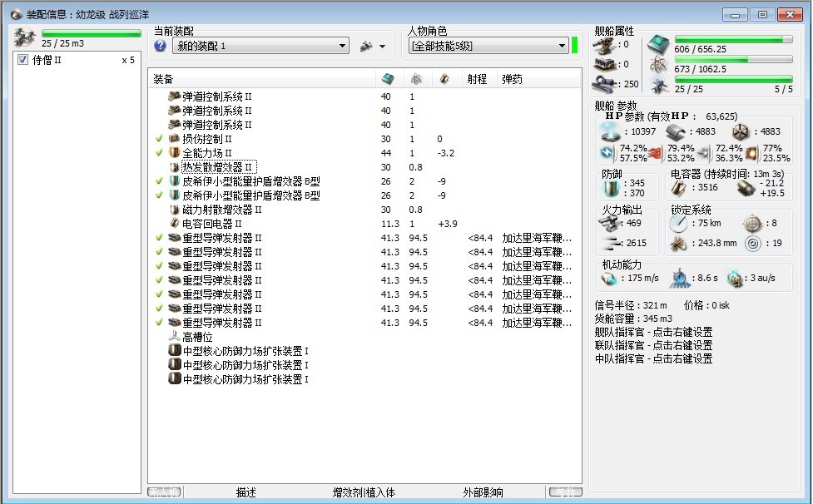
Task: Click the greyed button left of 描述
Action: [x=165, y=492]
